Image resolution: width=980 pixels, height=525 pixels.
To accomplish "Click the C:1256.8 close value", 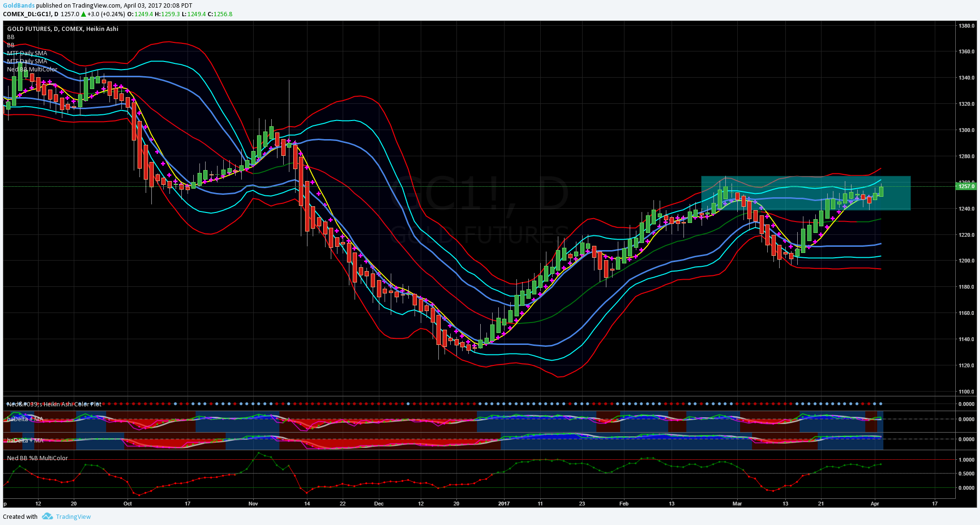I will coord(220,14).
